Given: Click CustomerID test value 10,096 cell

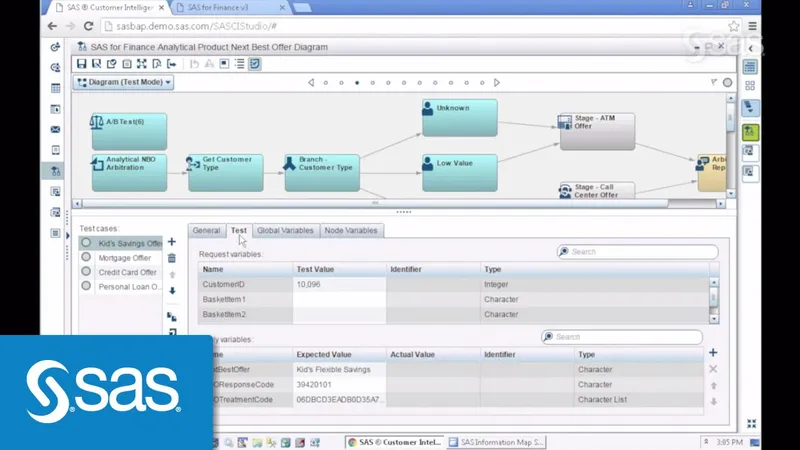Looking at the screenshot, I should coord(339,284).
